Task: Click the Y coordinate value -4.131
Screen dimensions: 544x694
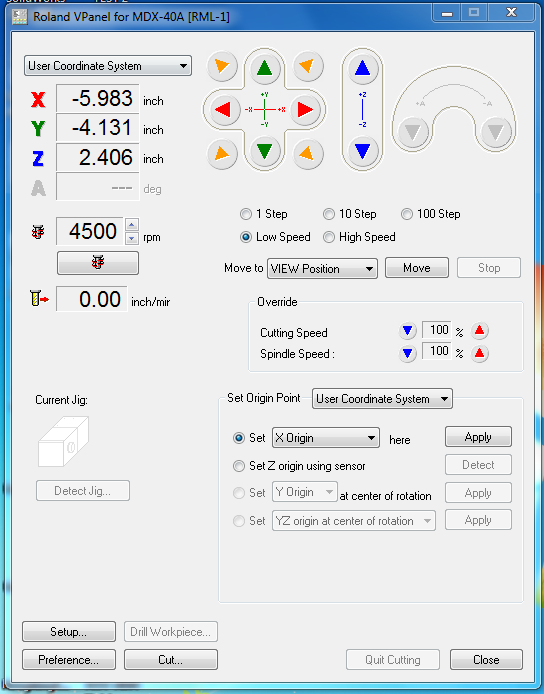Action: pos(98,128)
